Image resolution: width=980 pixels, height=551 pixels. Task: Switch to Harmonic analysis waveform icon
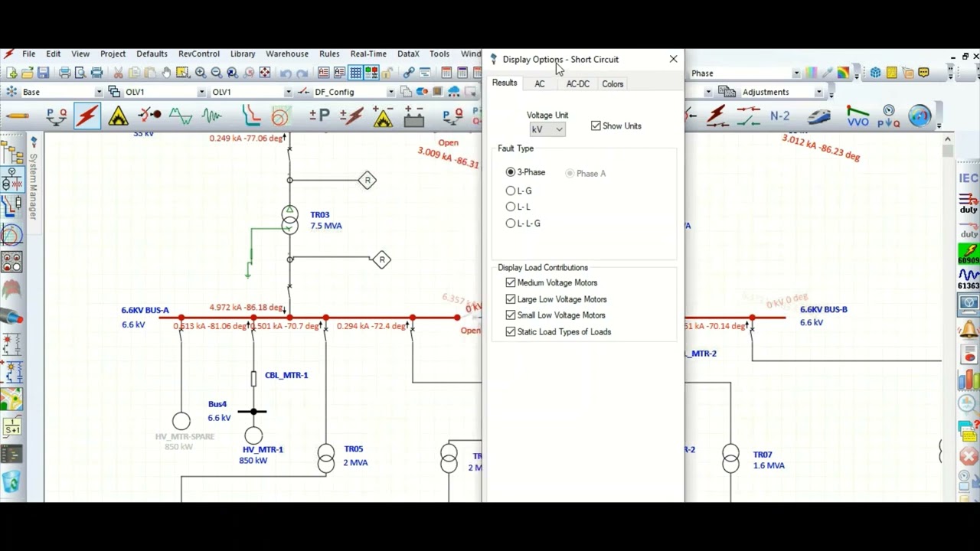pos(181,116)
